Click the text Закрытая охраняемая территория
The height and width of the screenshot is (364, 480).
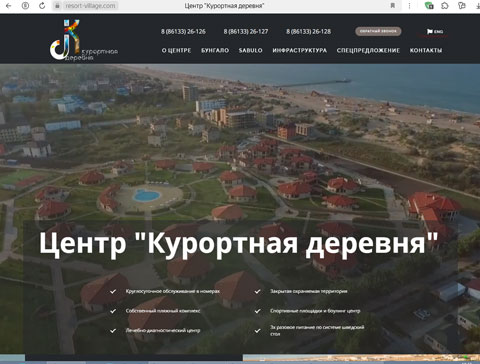[x=309, y=291]
